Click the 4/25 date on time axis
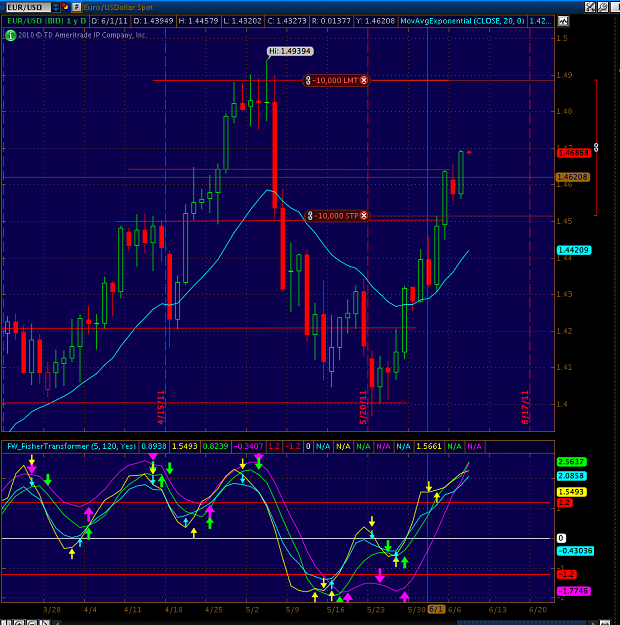The image size is (620, 625). (214, 610)
